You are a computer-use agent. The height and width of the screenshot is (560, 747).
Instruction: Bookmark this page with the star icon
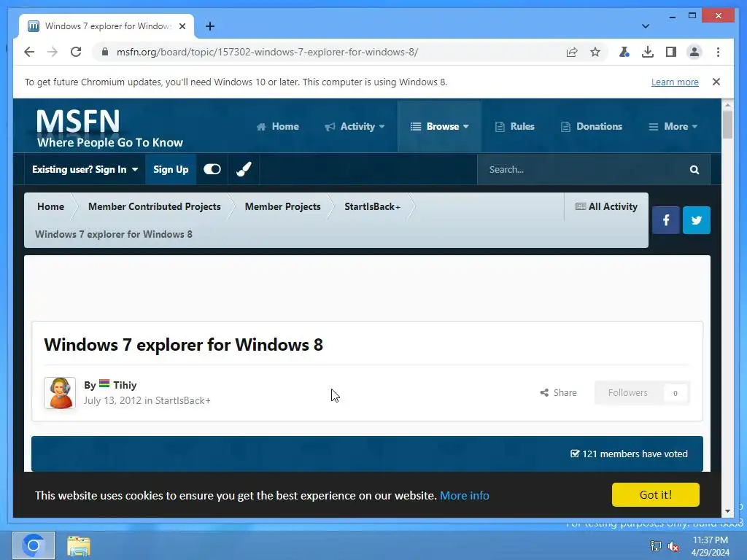pos(595,52)
